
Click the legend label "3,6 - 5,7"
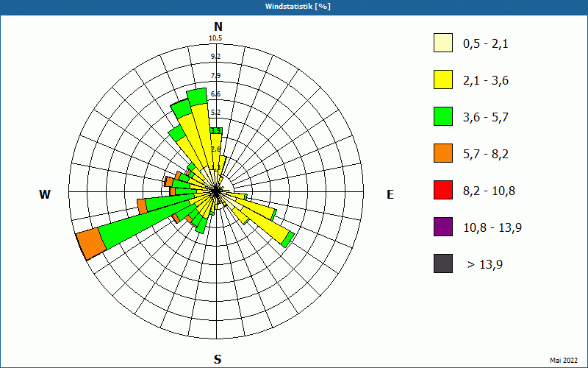pyautogui.click(x=486, y=118)
